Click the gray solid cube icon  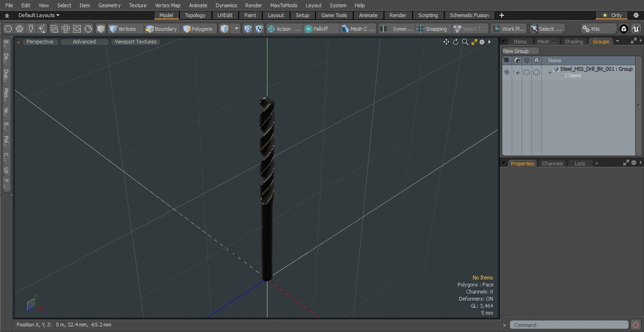coord(101,29)
